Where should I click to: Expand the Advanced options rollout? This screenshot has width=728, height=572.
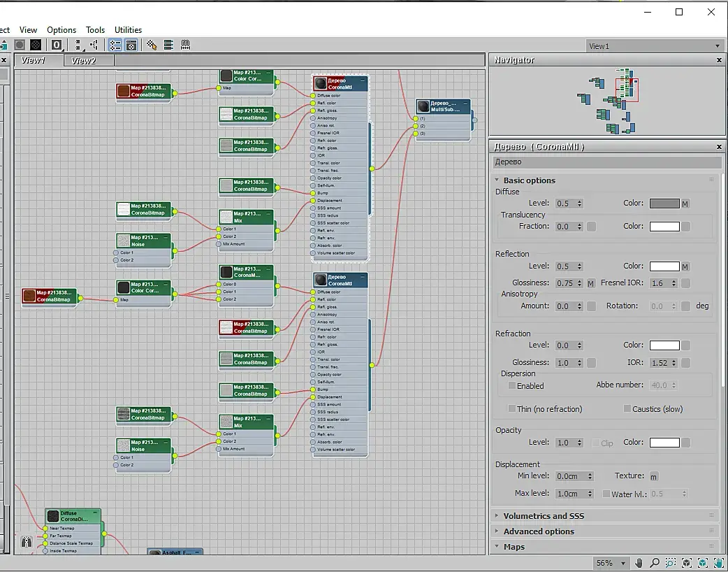539,531
